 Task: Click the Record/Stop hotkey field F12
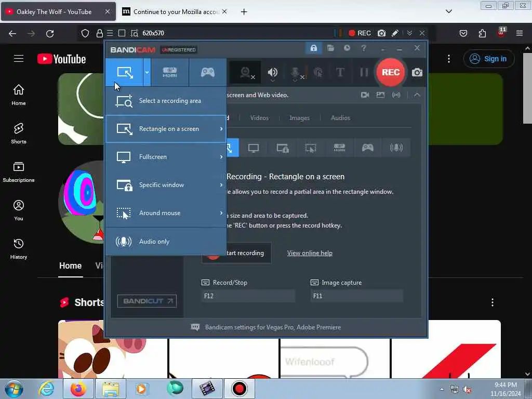pos(248,296)
